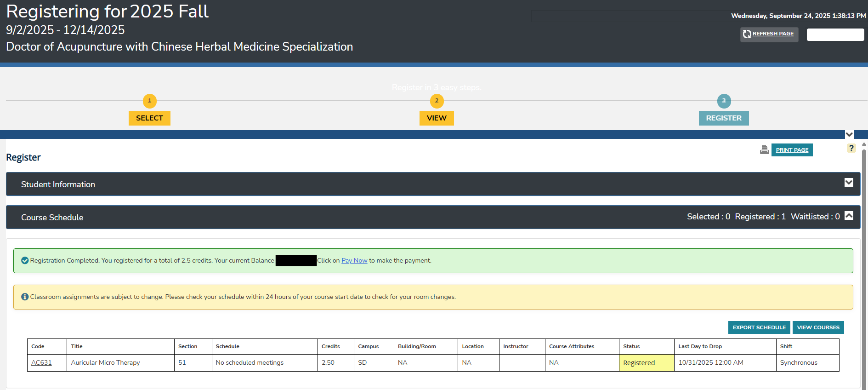This screenshot has width=868, height=390.
Task: Expand the Student Information section
Action: click(x=848, y=183)
